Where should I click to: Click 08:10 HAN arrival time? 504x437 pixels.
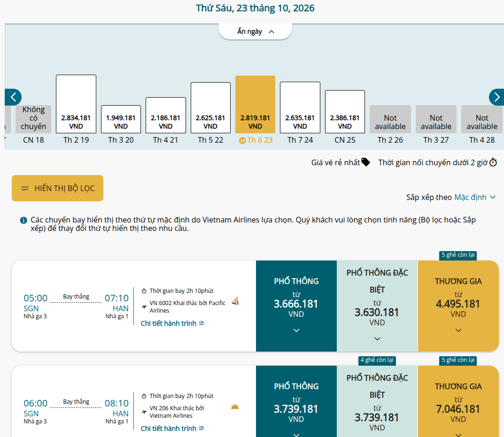(116, 403)
